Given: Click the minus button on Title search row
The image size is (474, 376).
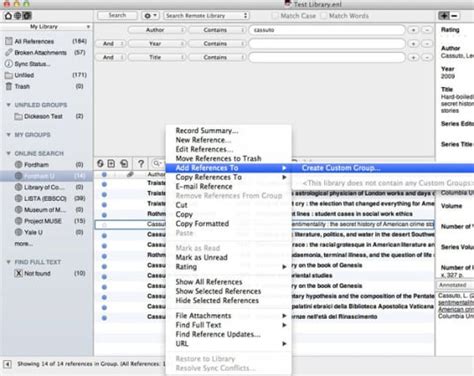Looking at the screenshot, I should pos(427,57).
